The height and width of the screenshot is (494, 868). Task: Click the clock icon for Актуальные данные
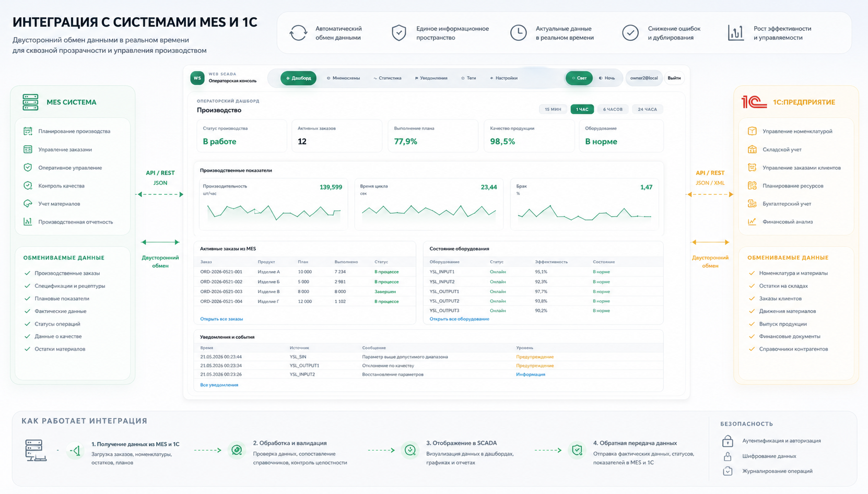point(518,33)
